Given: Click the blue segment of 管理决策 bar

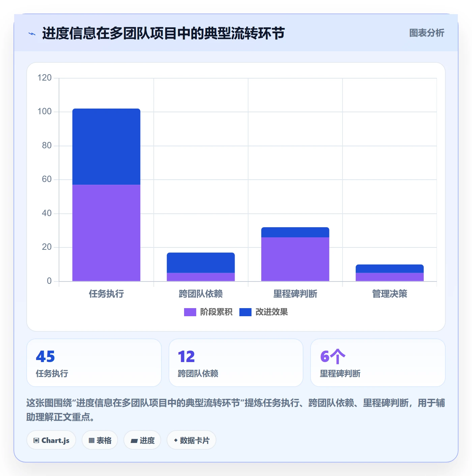Looking at the screenshot, I should [389, 269].
